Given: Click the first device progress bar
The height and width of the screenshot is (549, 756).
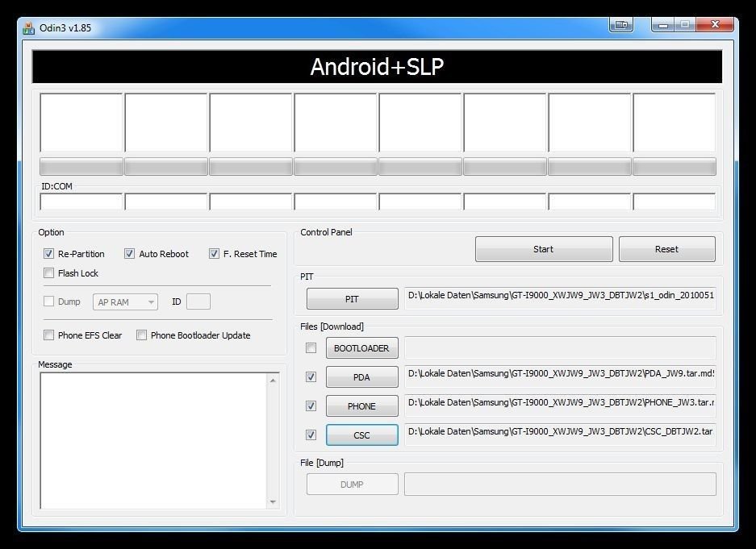Looking at the screenshot, I should pos(81,167).
